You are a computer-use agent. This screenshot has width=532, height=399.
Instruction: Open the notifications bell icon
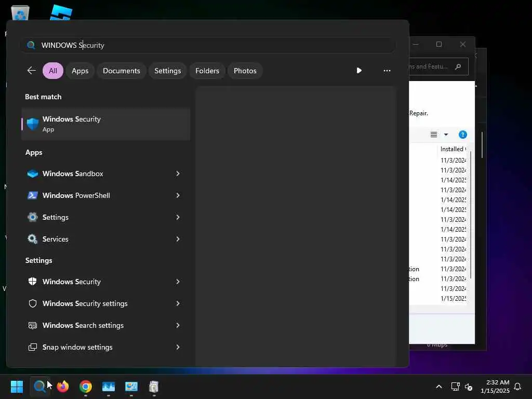[517, 387]
